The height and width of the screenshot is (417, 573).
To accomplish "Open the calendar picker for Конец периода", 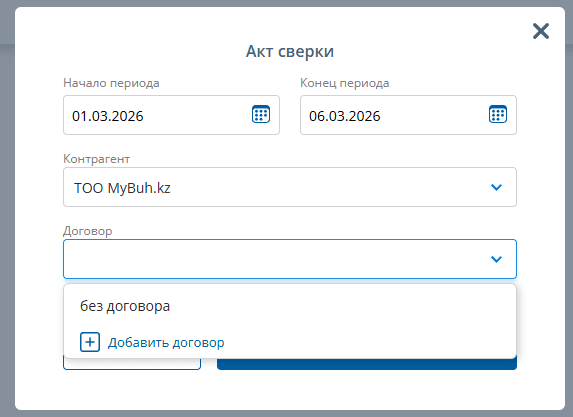I will tap(498, 114).
